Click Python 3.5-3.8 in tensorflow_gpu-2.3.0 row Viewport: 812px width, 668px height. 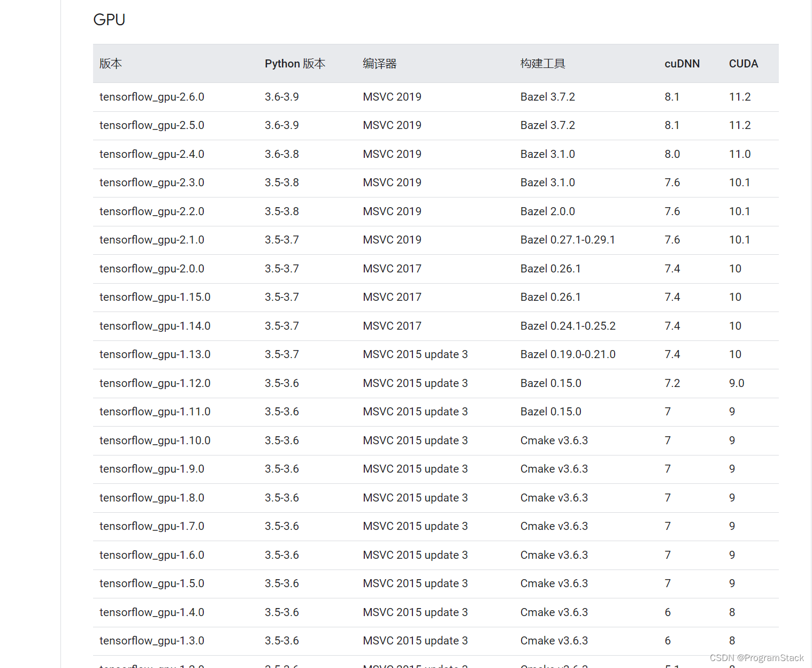(x=282, y=183)
